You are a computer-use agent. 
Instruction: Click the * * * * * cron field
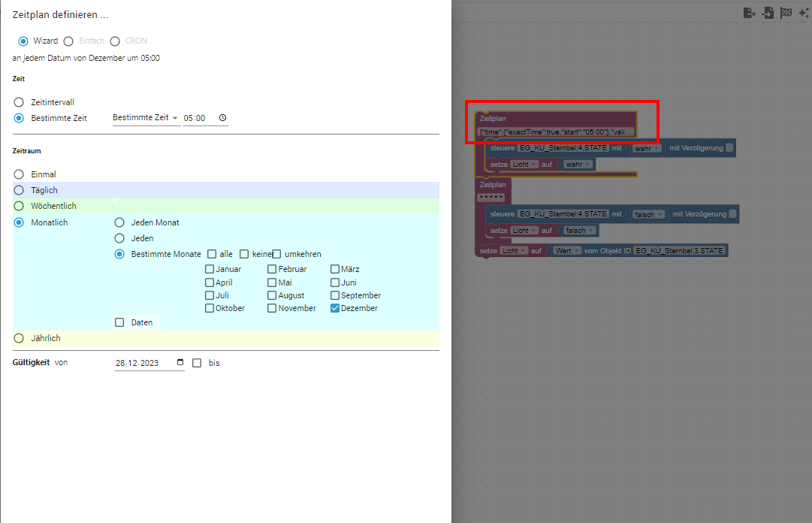(x=491, y=198)
